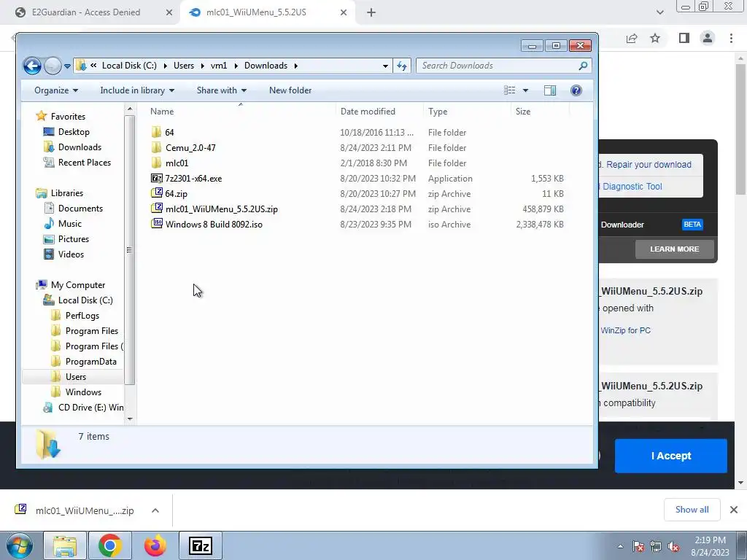Open Desktop in Favorites
The height and width of the screenshot is (560, 747).
[74, 132]
